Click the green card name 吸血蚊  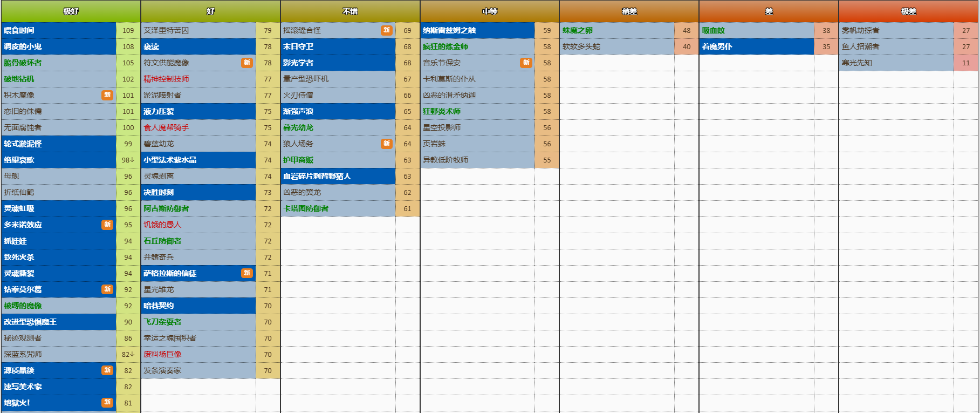click(714, 31)
